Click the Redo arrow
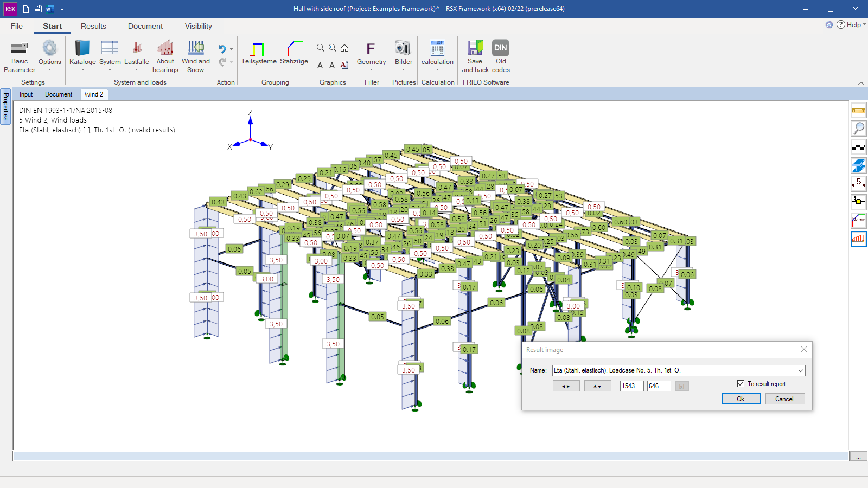This screenshot has width=868, height=488. click(x=222, y=62)
